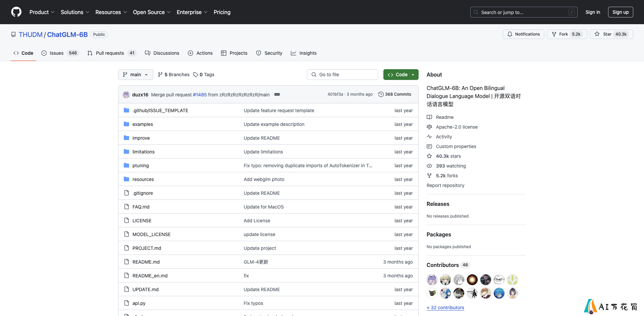Open the Solutions dropdown menu

click(75, 12)
